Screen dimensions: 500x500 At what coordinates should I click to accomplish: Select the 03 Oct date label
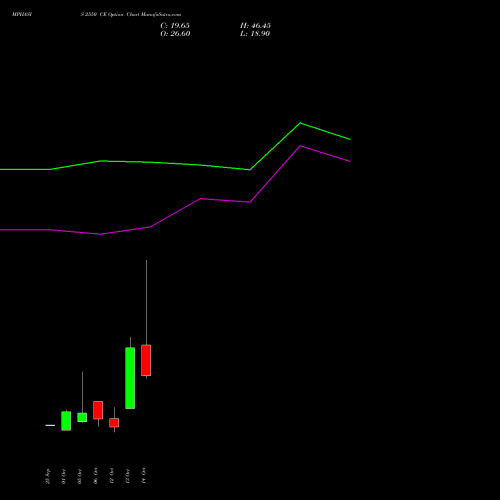pos(80,476)
